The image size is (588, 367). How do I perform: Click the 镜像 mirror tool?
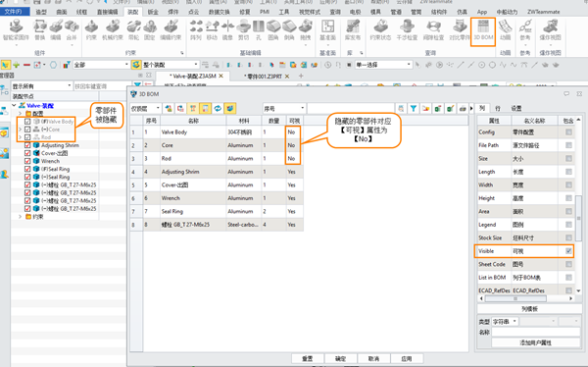point(227,30)
